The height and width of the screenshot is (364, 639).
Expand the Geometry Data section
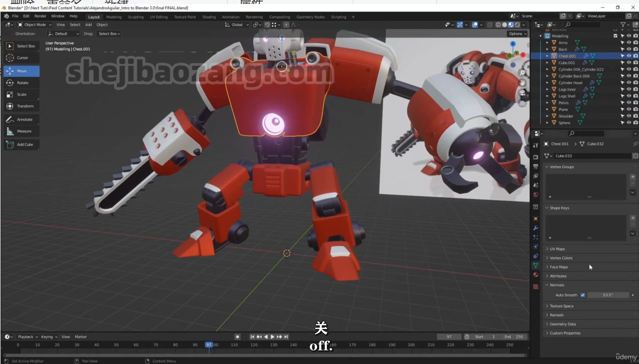[562, 324]
